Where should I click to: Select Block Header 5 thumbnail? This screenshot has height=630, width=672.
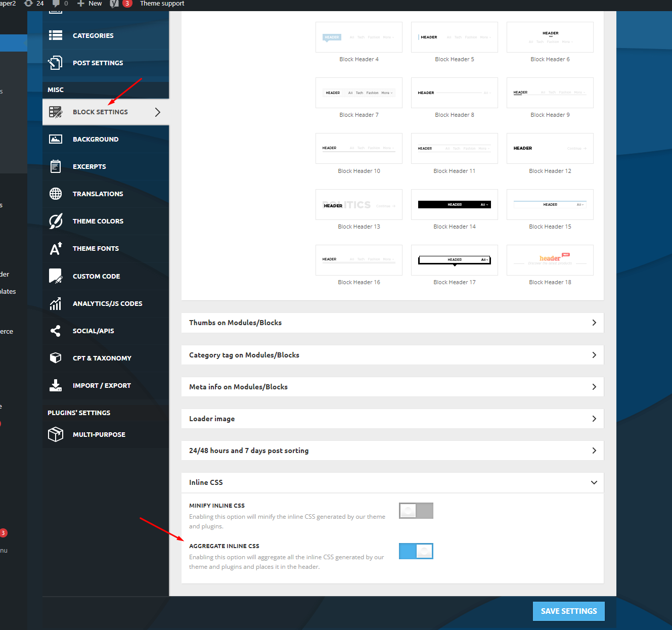tap(455, 37)
